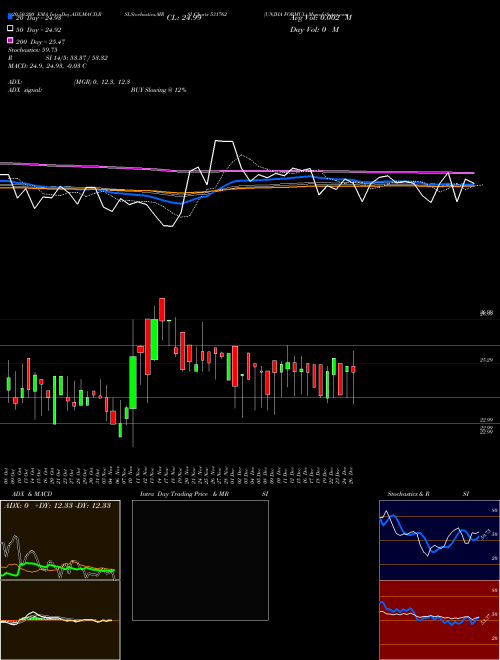
Task: Click the CL: 24.99 closing value
Action: [184, 18]
